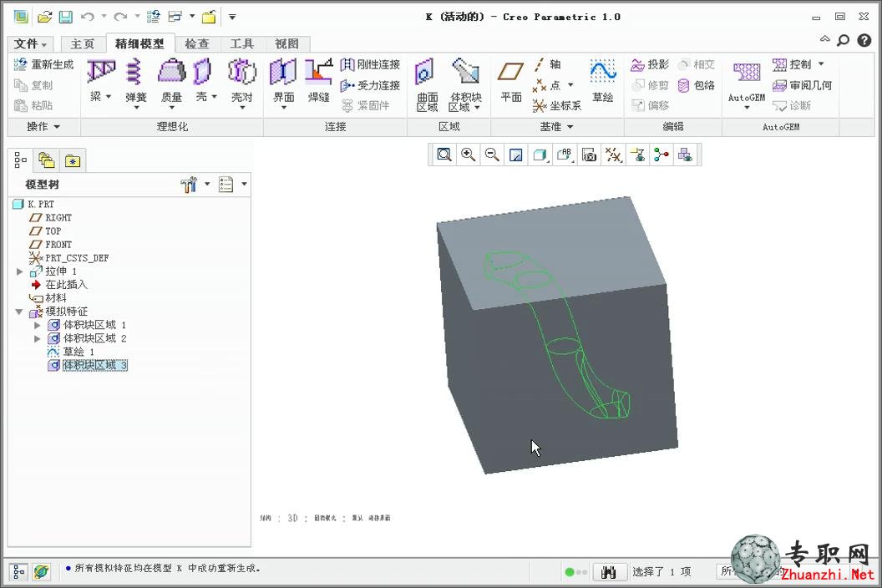The width and height of the screenshot is (882, 588).
Task: Toggle the browser icon in status bar
Action: coord(40,571)
